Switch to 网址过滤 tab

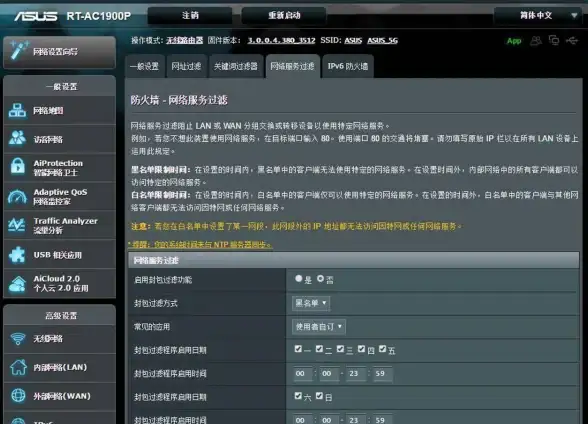point(186,66)
